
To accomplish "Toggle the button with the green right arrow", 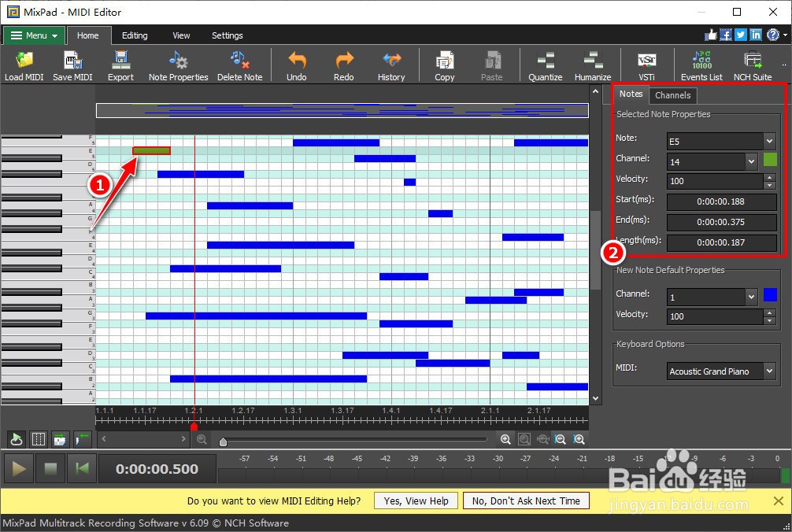I will (60, 440).
